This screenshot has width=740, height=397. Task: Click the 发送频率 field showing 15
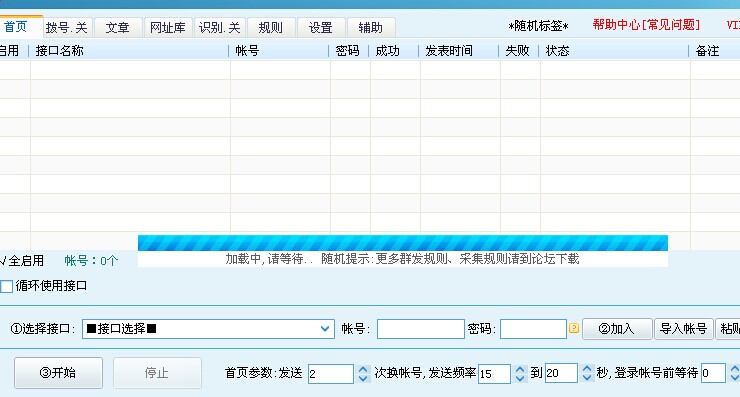click(494, 374)
